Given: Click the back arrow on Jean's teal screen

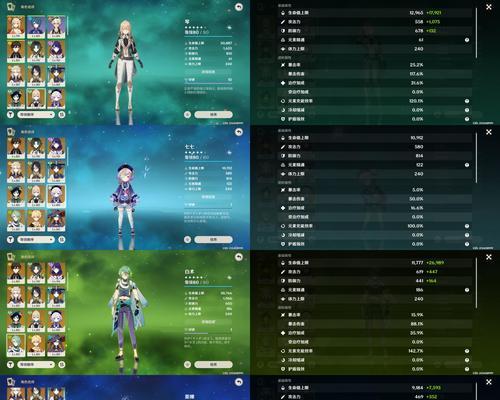Looking at the screenshot, I should pos(239,7).
